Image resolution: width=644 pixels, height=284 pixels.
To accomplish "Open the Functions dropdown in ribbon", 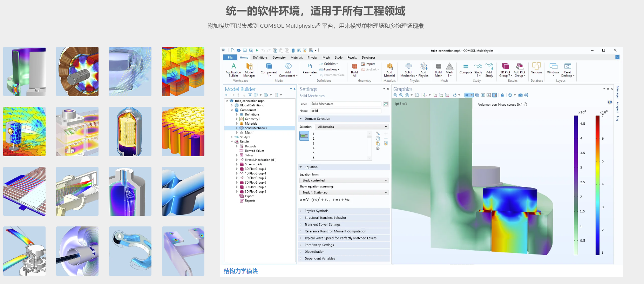I will (330, 70).
